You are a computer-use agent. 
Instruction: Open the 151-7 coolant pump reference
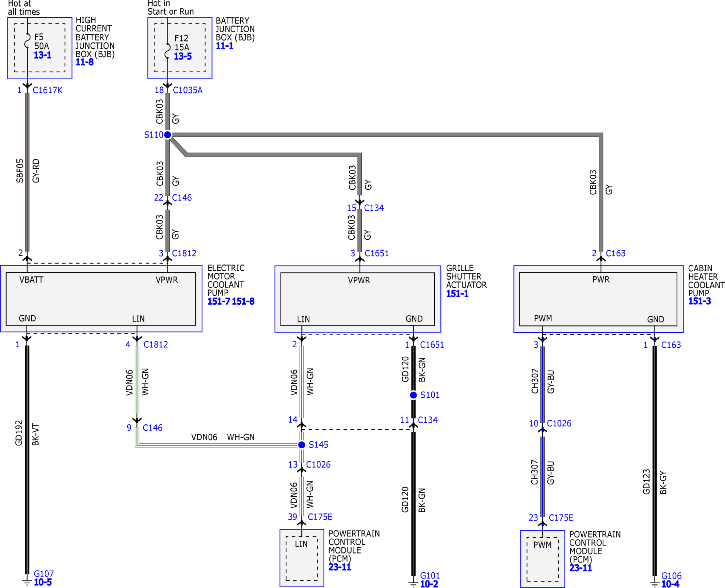219,301
